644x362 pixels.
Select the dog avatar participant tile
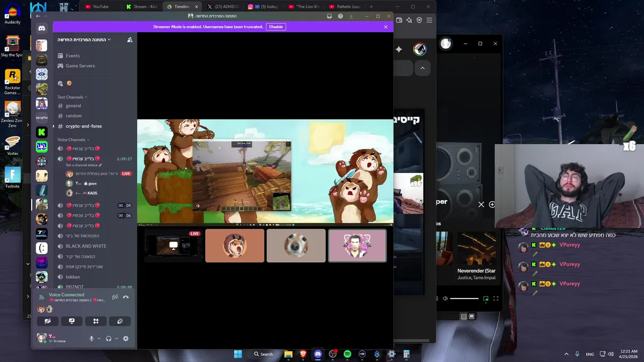coord(296,246)
